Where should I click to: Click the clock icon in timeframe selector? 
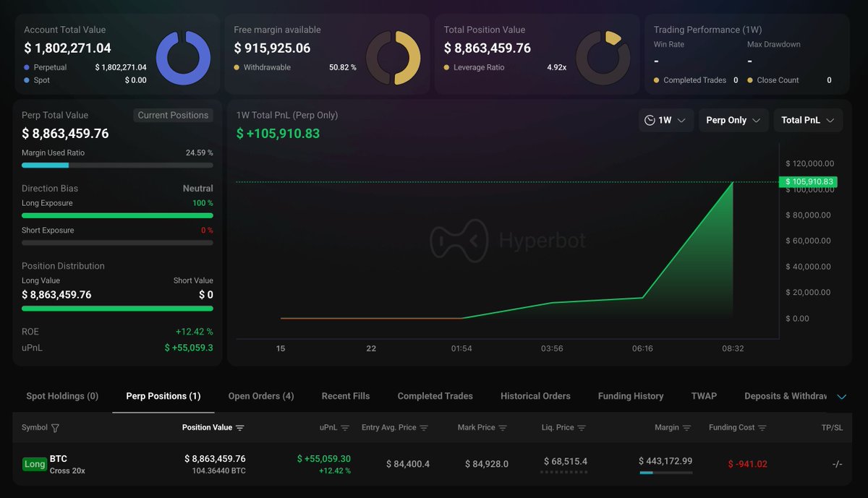(650, 120)
